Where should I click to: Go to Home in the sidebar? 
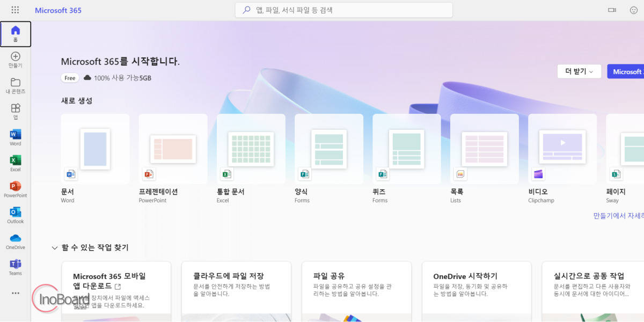pos(16,34)
